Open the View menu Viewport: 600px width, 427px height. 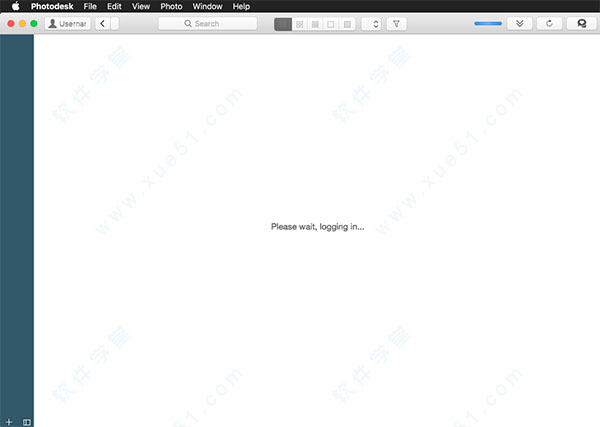[x=141, y=7]
